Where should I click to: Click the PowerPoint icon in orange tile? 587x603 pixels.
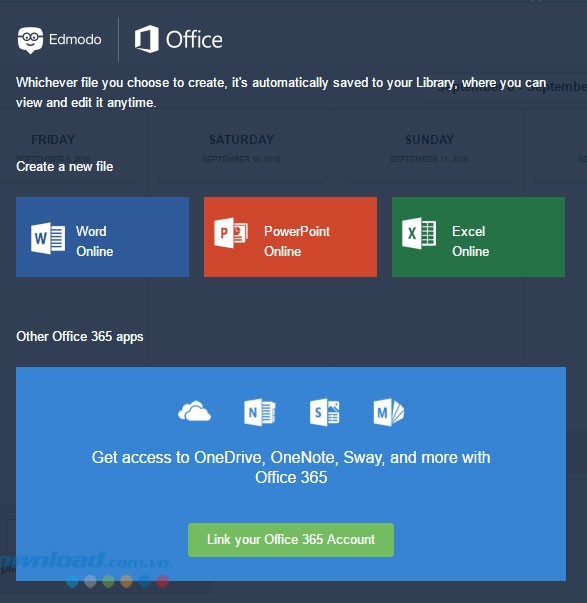click(231, 233)
